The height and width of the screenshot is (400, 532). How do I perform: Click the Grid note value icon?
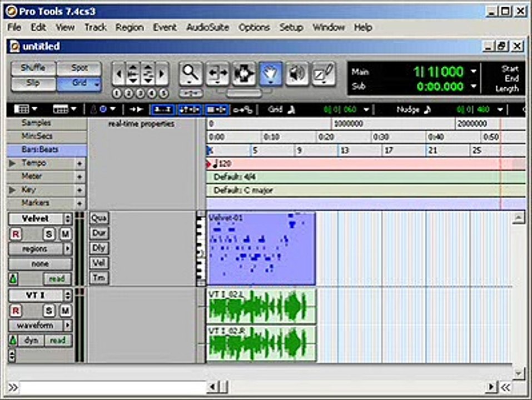tap(291, 109)
